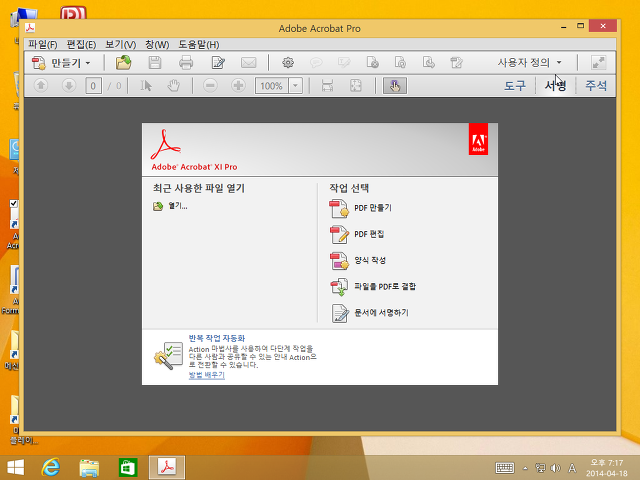Click the 100% zoom value field
Viewport: 640px width, 480px height.
[271, 86]
